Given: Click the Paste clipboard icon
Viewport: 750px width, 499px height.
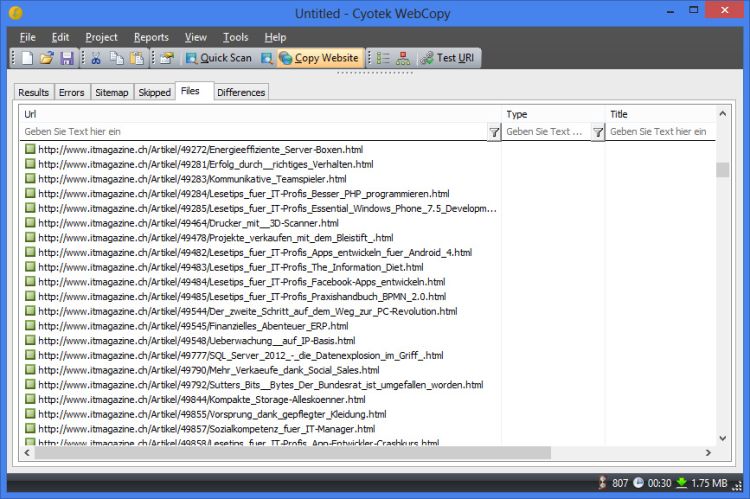Looking at the screenshot, I should click(136, 58).
